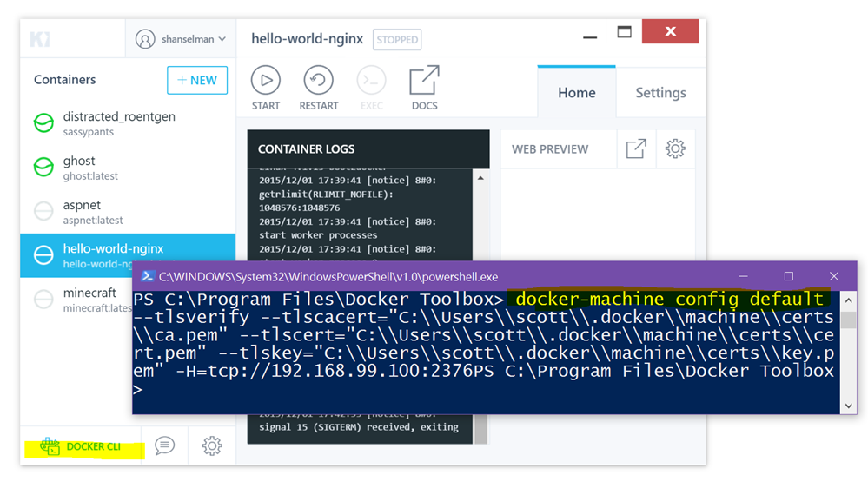The image size is (868, 488).
Task: Open Kitematic preferences gear icon
Action: (212, 445)
